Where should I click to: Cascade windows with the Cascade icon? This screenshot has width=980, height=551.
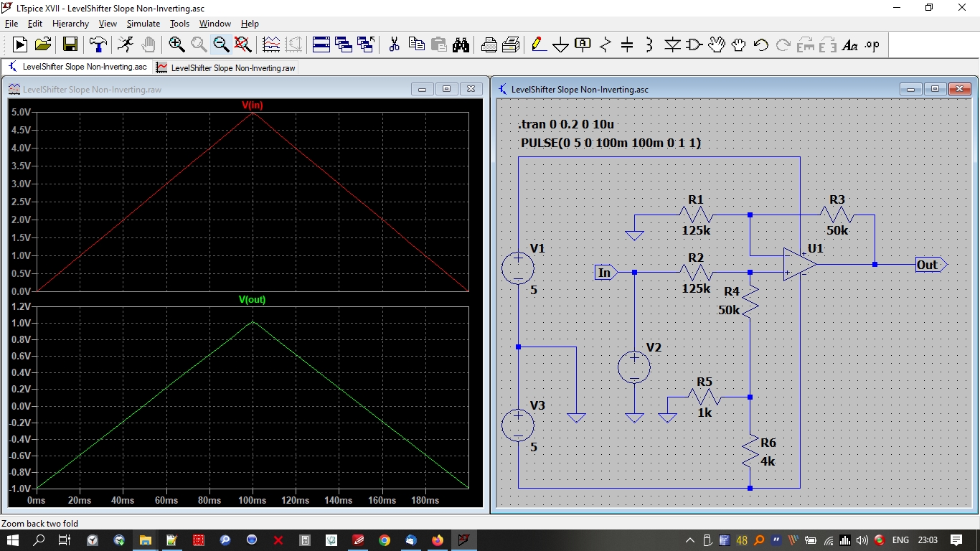(344, 44)
